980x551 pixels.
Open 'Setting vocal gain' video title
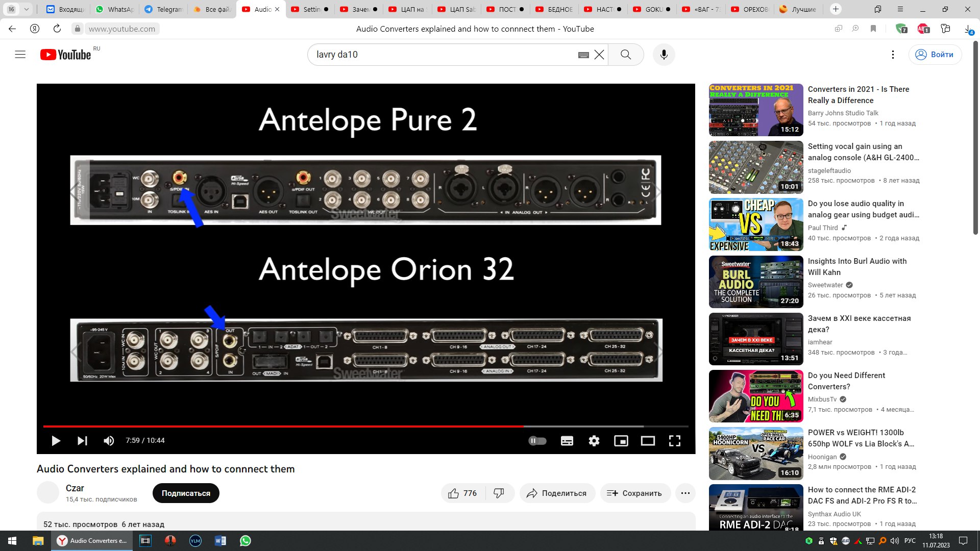[863, 152]
